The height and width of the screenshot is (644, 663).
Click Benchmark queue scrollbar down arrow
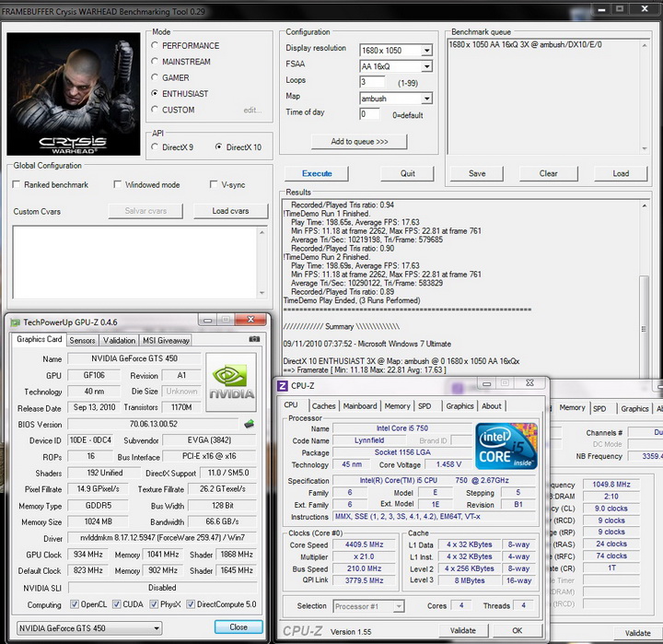pos(645,148)
